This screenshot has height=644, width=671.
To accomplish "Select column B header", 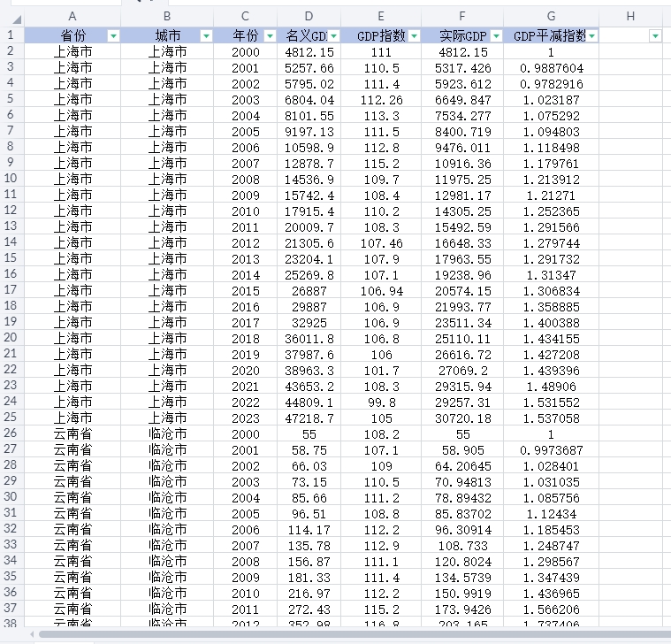I will [167, 17].
